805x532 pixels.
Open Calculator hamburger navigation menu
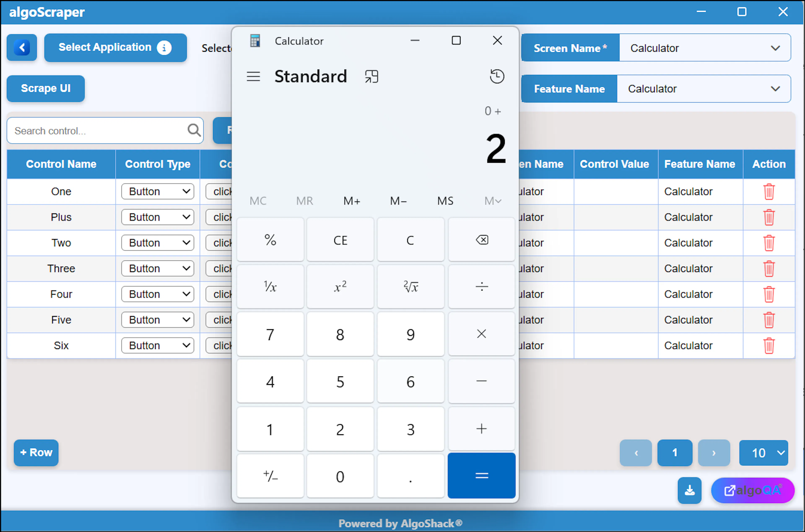pos(253,76)
